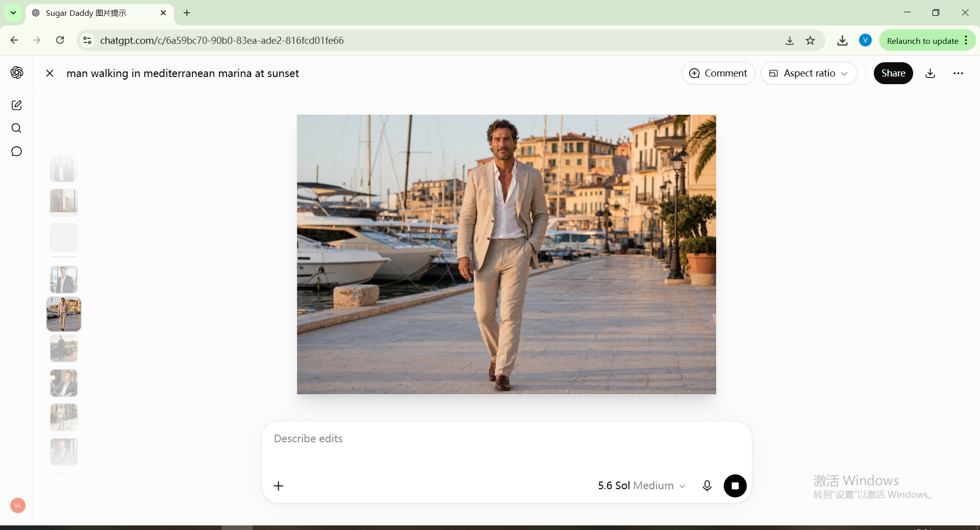
Task: Open the three-dot more options menu
Action: pyautogui.click(x=958, y=73)
